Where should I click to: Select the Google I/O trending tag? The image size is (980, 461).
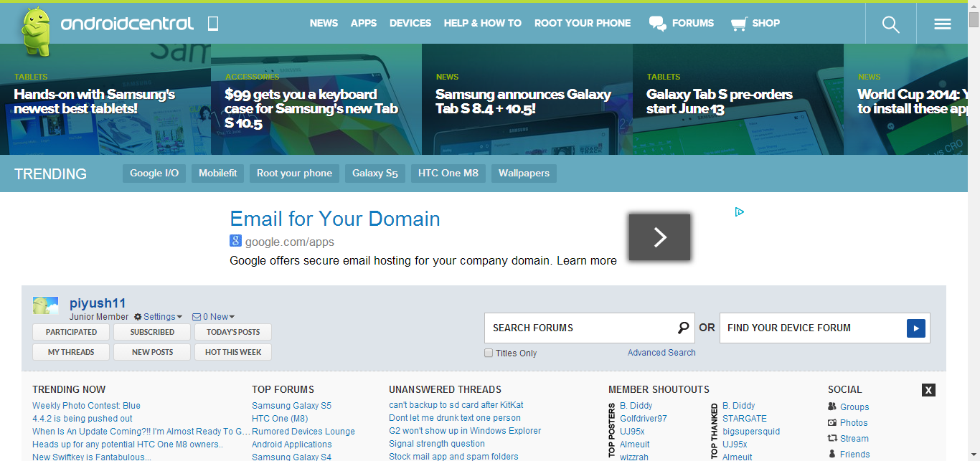point(154,174)
